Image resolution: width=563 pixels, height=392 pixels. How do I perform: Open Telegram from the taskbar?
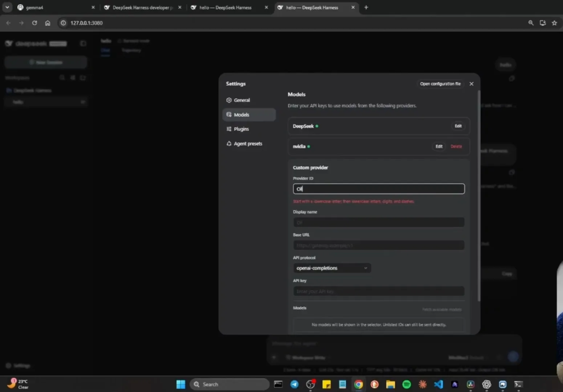294,384
